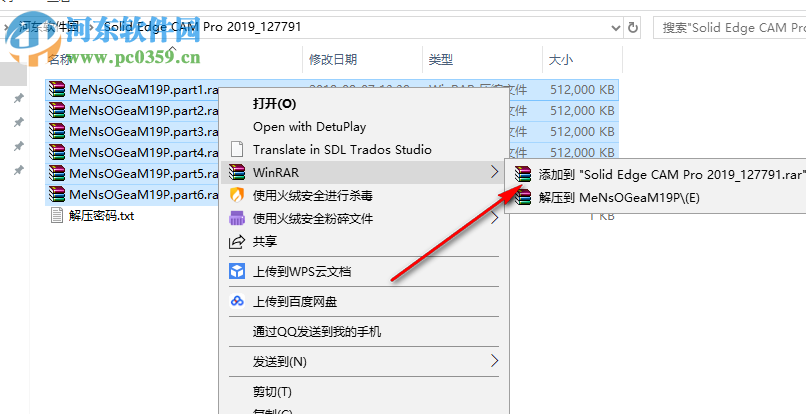Choose 使用火绒安全进行杀毒
This screenshot has height=414, width=806.
coord(313,195)
